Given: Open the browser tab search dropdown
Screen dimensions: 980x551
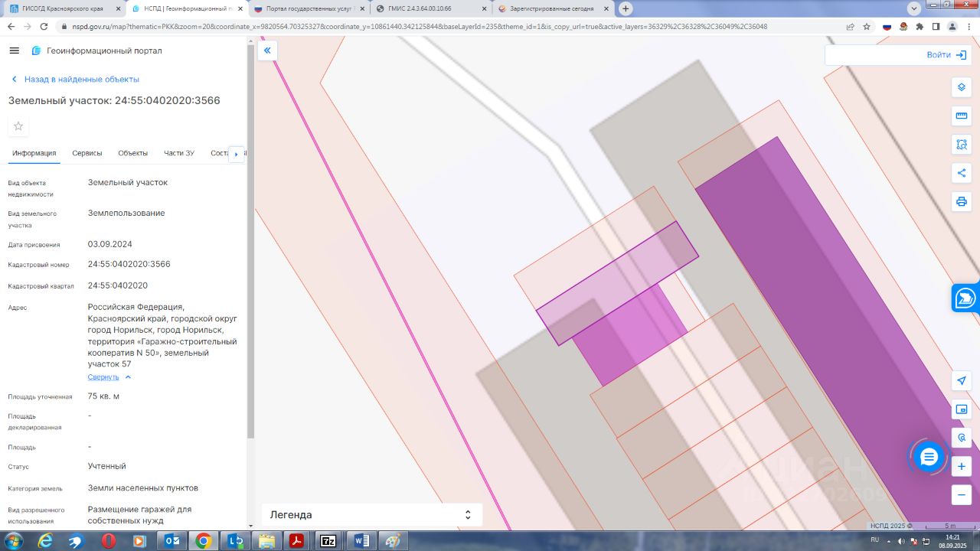Looking at the screenshot, I should click(x=913, y=8).
